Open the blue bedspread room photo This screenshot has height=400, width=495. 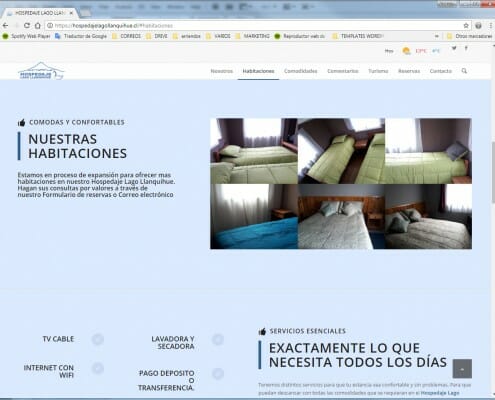click(x=254, y=216)
